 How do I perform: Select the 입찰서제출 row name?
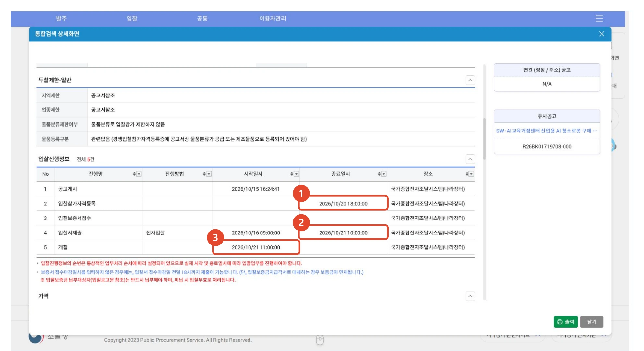[x=70, y=233]
